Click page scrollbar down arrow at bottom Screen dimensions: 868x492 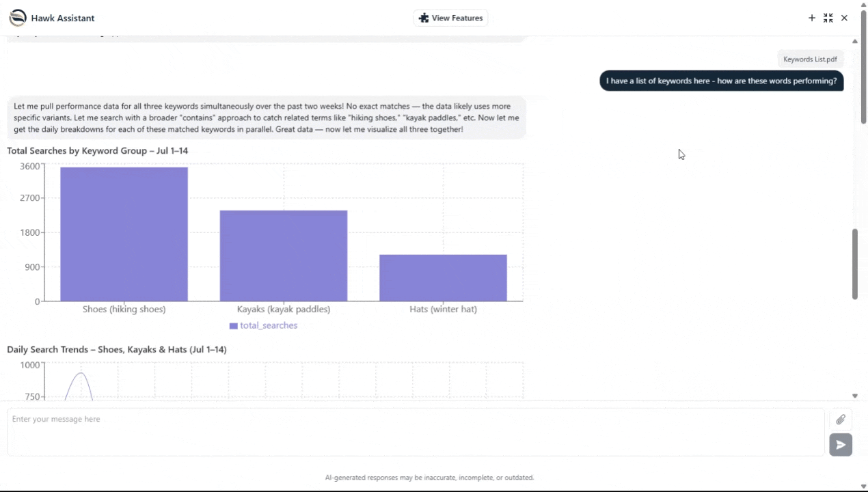(863, 486)
